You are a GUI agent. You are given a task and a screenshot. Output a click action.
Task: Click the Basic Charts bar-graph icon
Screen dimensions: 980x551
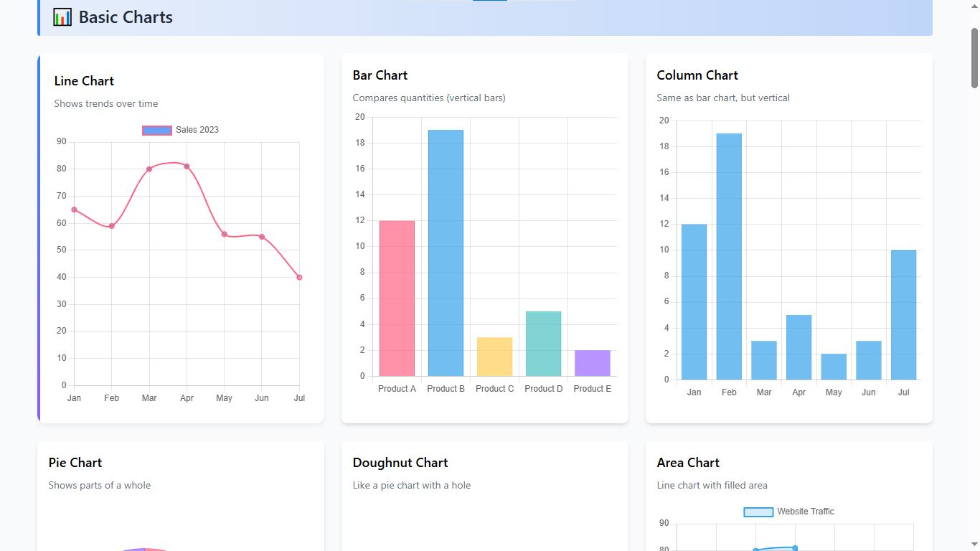pyautogui.click(x=62, y=17)
